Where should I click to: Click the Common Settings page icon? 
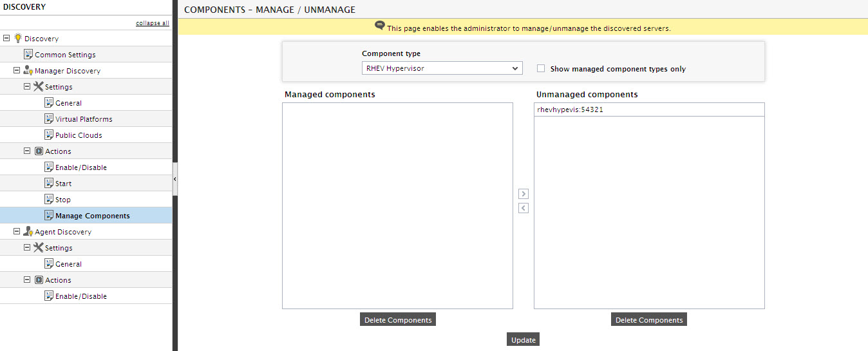click(x=28, y=55)
